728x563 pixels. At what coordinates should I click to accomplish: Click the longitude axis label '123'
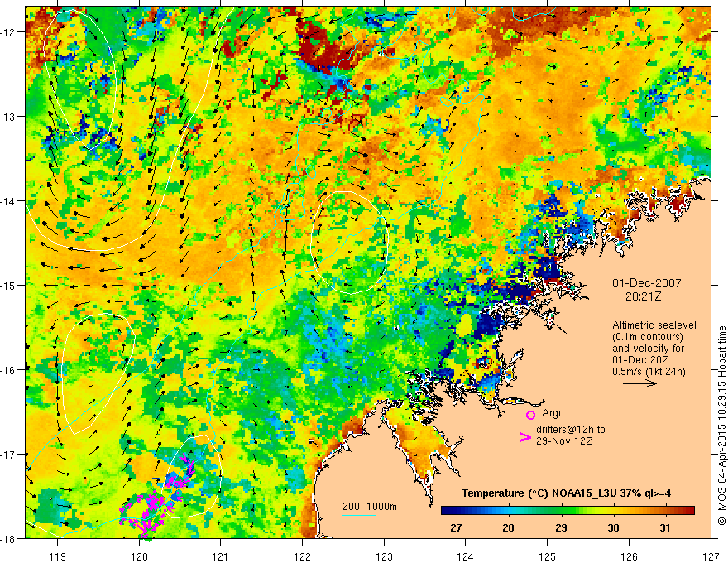[384, 556]
